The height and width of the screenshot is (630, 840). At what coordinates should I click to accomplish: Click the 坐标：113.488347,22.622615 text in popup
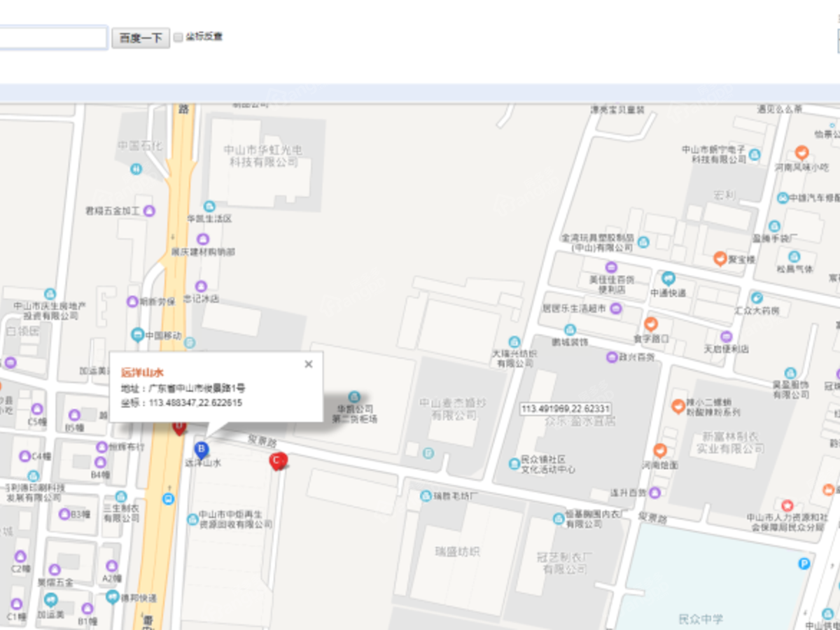pyautogui.click(x=182, y=402)
